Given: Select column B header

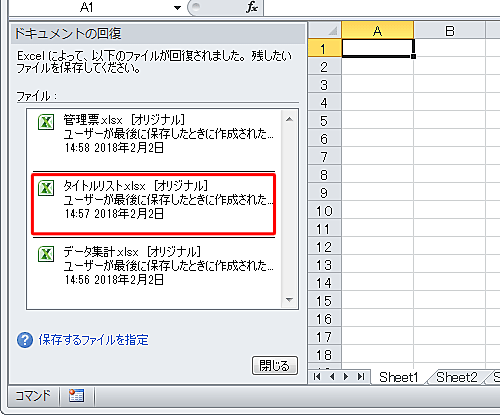Looking at the screenshot, I should click(x=450, y=30).
